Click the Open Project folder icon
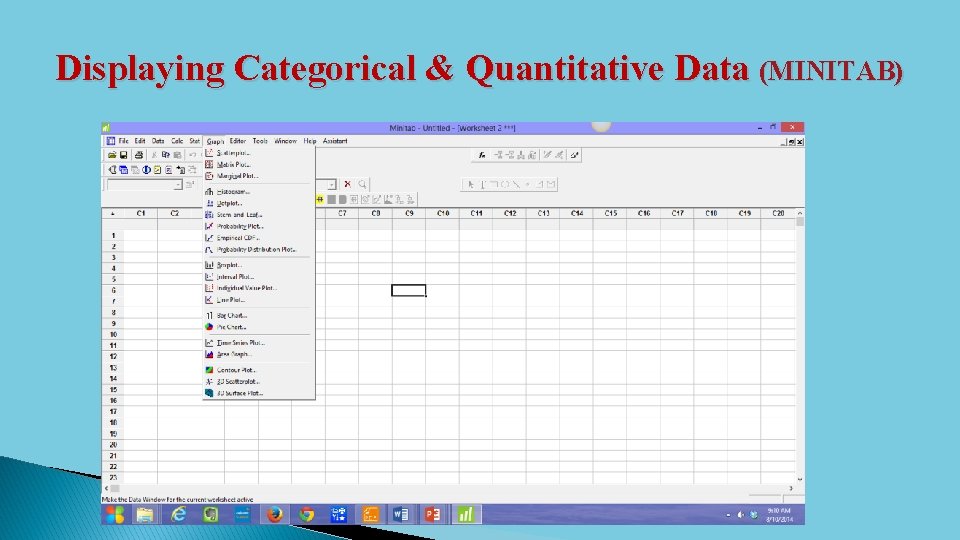Viewport: 960px width, 540px height. click(112, 155)
